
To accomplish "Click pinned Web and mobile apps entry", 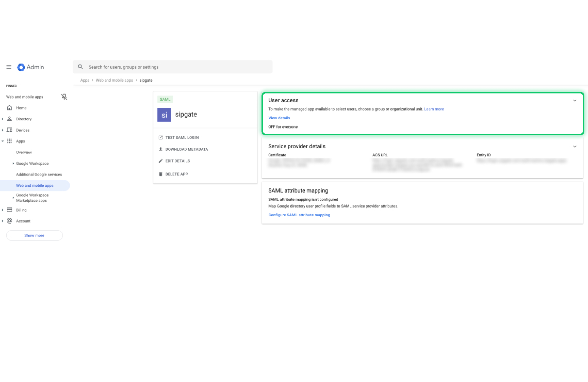I will (x=25, y=97).
